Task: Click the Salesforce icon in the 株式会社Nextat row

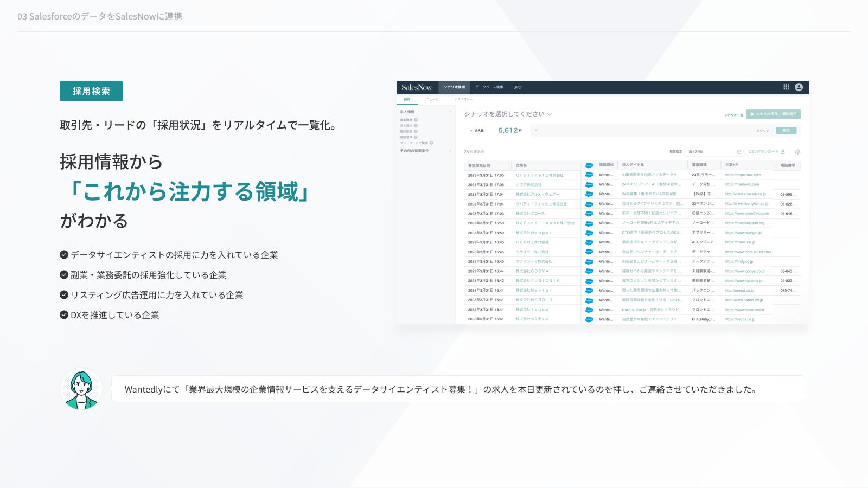Action: tap(590, 291)
